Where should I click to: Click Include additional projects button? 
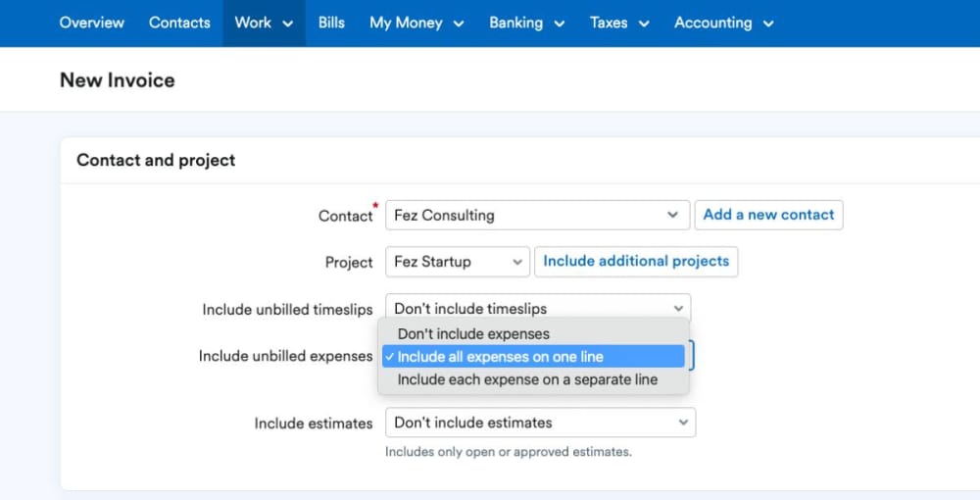[636, 262]
